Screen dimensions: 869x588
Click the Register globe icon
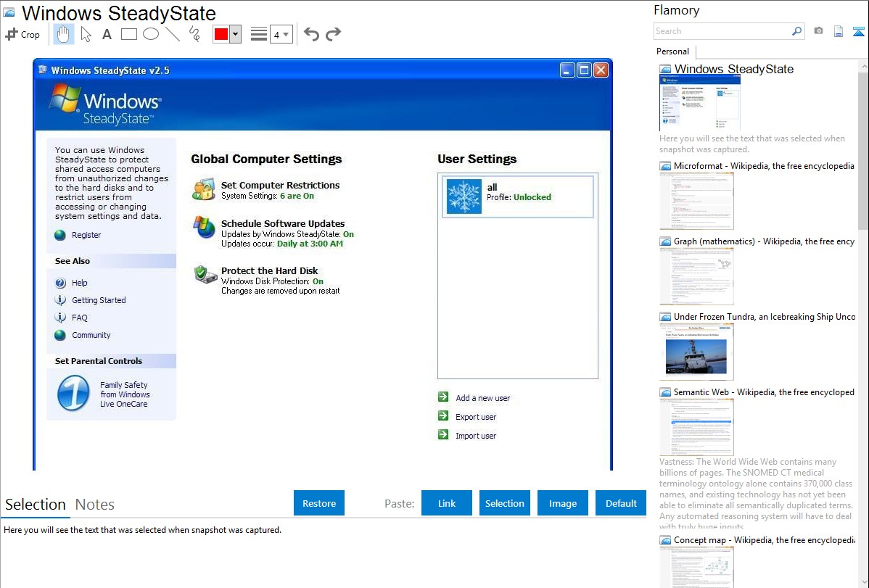click(x=60, y=235)
